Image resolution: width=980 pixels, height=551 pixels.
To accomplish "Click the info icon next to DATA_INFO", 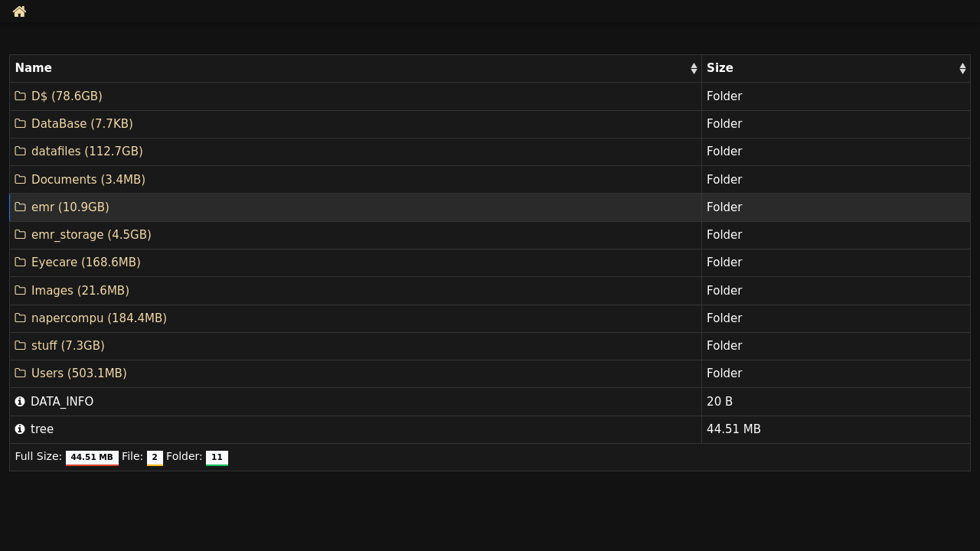I will [20, 401].
